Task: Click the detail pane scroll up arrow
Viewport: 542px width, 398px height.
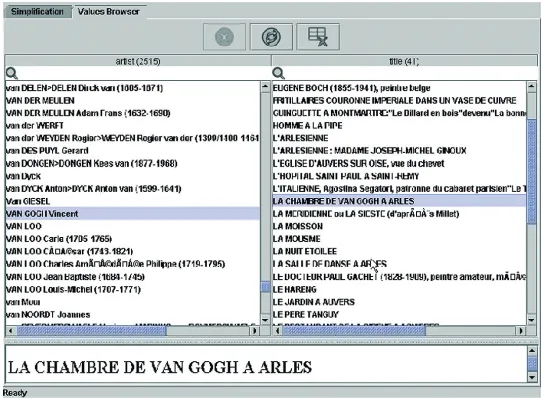Action: pyautogui.click(x=532, y=351)
